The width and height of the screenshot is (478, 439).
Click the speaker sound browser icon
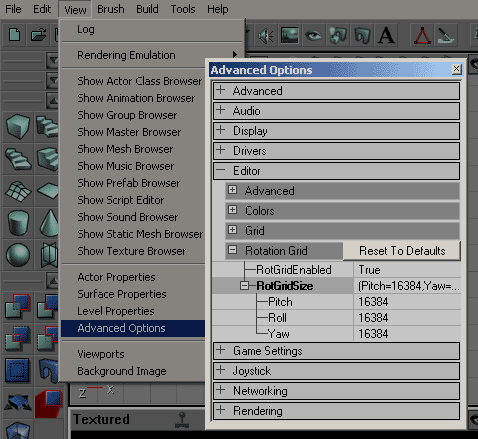266,35
